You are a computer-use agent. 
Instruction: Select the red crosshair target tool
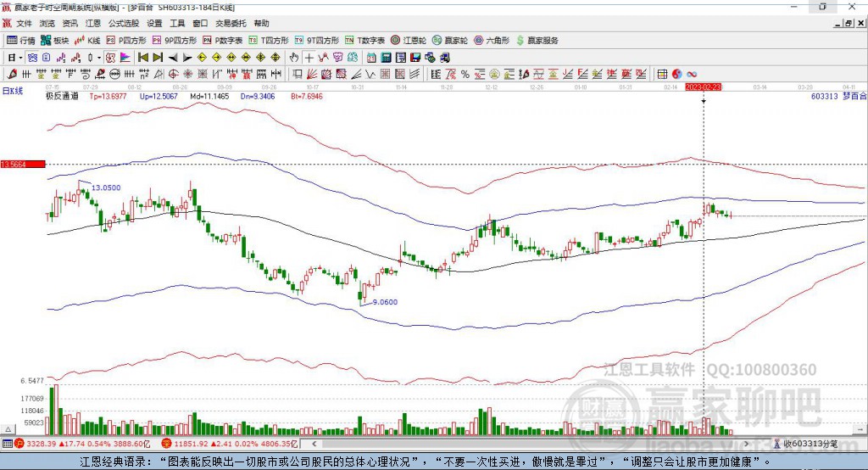(173, 74)
